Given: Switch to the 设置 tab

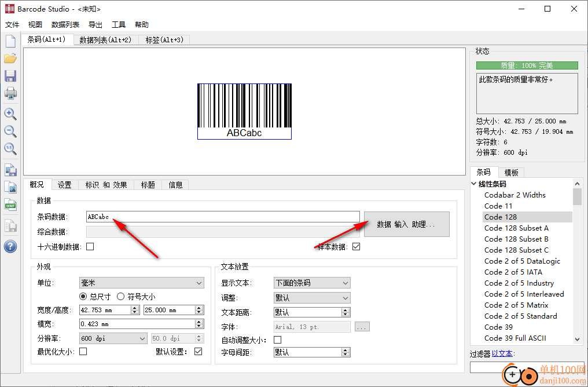Looking at the screenshot, I should tap(64, 185).
